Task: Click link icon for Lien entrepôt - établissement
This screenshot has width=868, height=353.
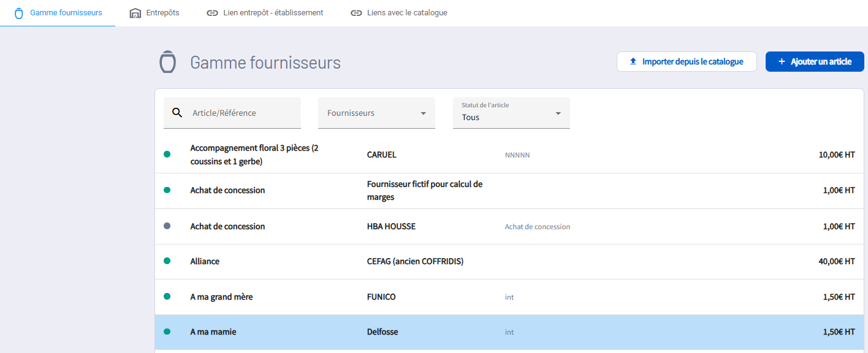Action: coord(212,13)
